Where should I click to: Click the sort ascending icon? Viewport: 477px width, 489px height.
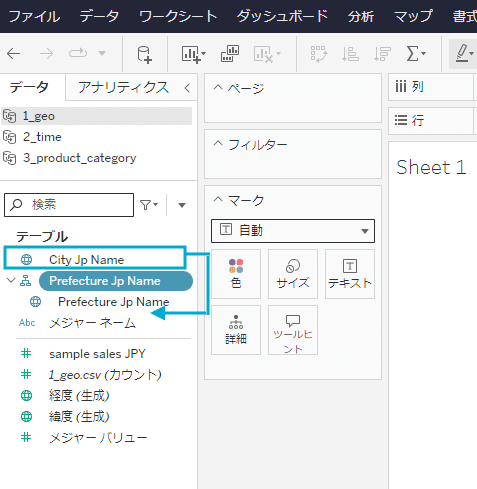(x=350, y=54)
